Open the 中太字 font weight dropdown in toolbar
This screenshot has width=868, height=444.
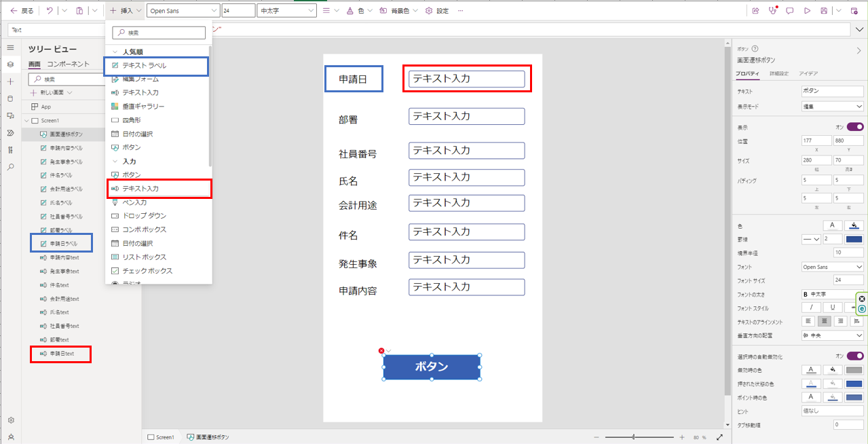[287, 11]
